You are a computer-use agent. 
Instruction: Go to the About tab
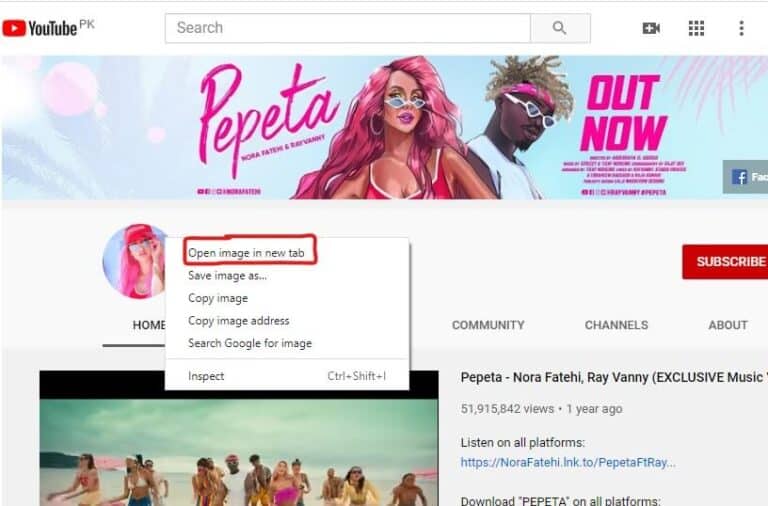point(727,325)
